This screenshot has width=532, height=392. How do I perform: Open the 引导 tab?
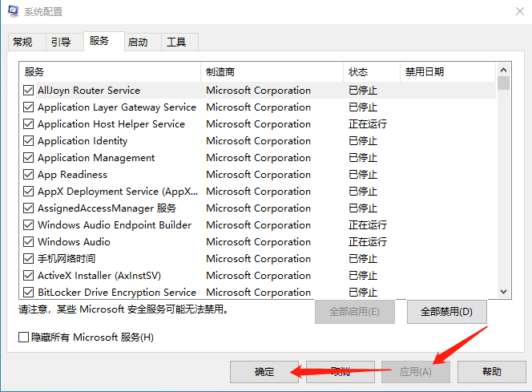[61, 42]
